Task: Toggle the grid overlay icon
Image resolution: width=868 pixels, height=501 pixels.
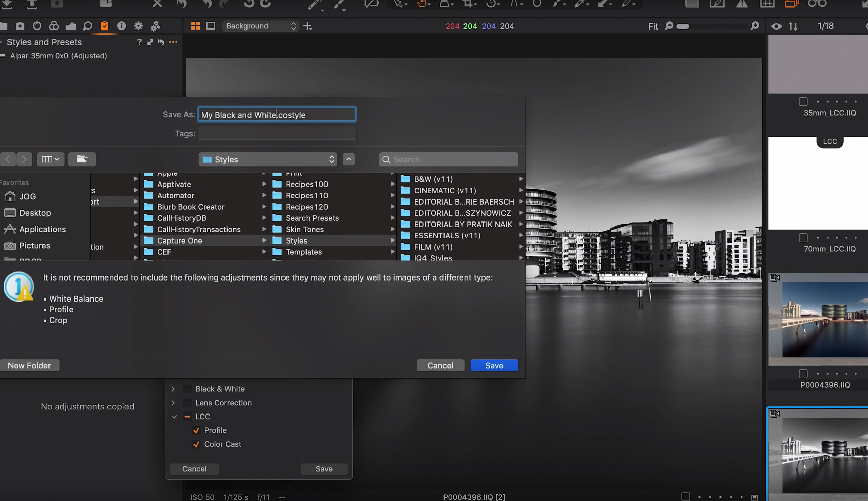Action: tap(767, 4)
